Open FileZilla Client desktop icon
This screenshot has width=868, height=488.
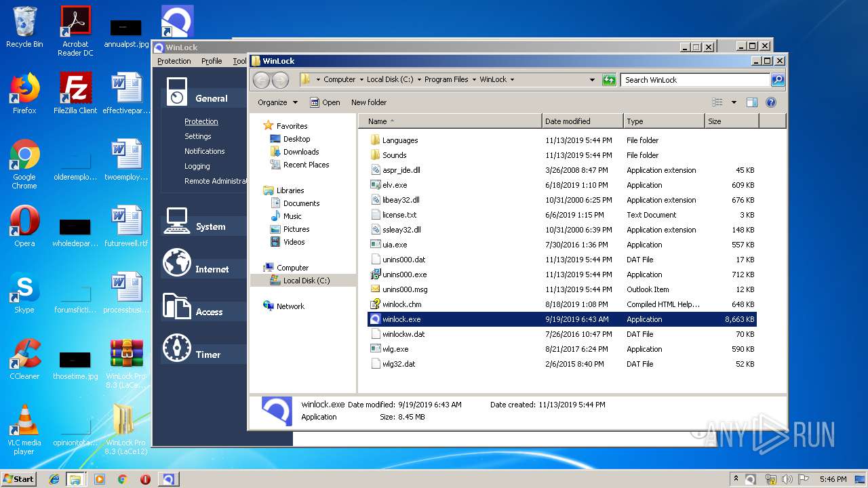tap(75, 93)
